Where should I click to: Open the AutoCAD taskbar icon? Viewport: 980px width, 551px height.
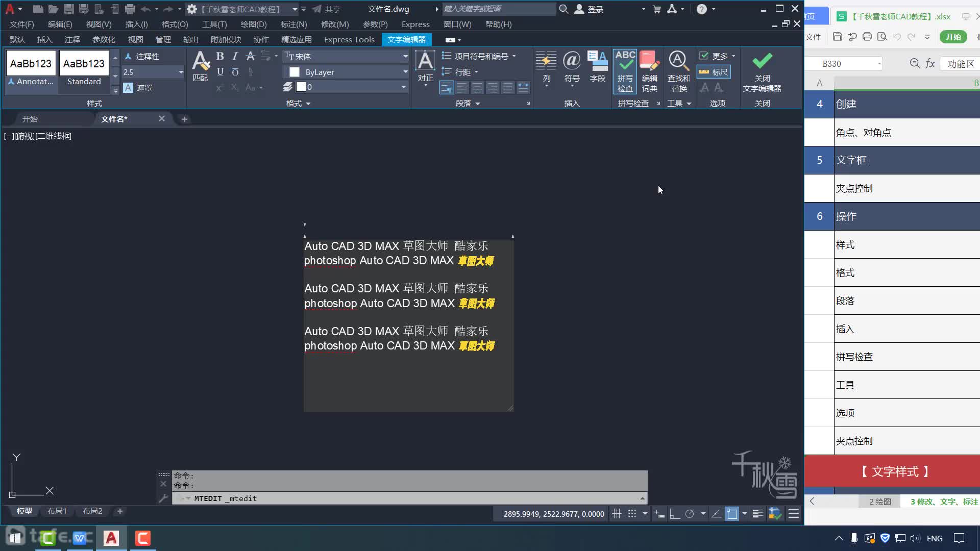111,538
